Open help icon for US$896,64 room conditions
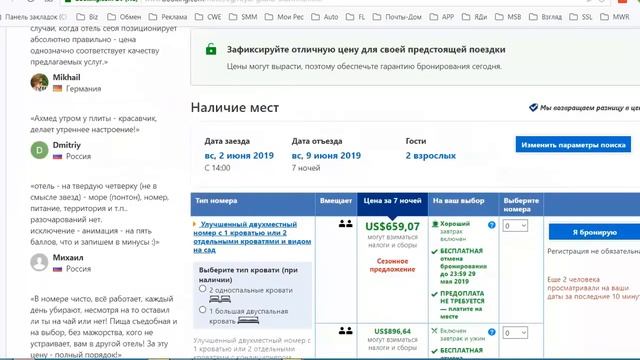640x360 pixels. [x=492, y=332]
